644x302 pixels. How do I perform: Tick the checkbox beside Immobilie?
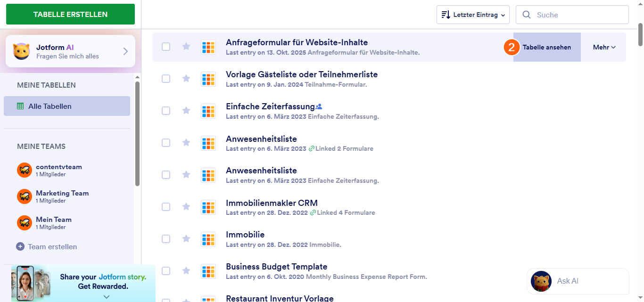point(166,239)
